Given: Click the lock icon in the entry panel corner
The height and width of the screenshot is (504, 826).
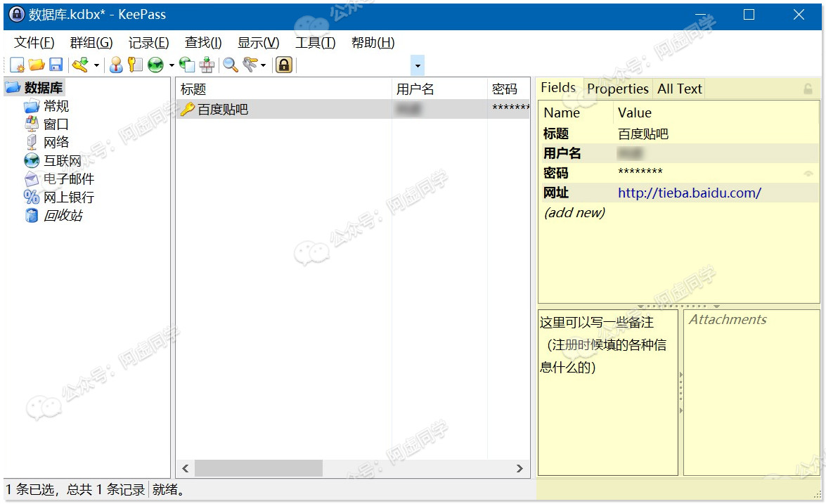Looking at the screenshot, I should click(x=808, y=89).
